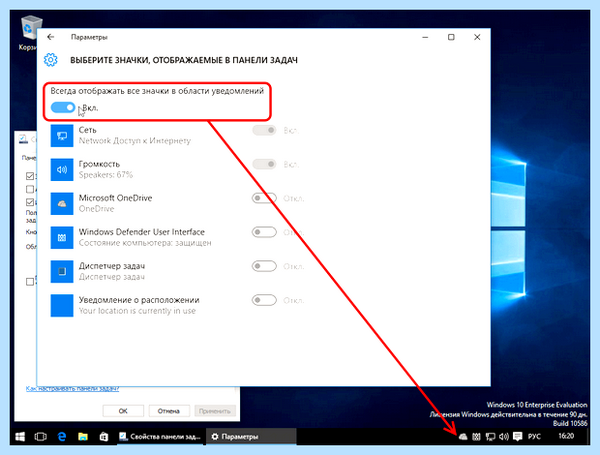
Task: Click РУС language indicator
Action: 534,437
